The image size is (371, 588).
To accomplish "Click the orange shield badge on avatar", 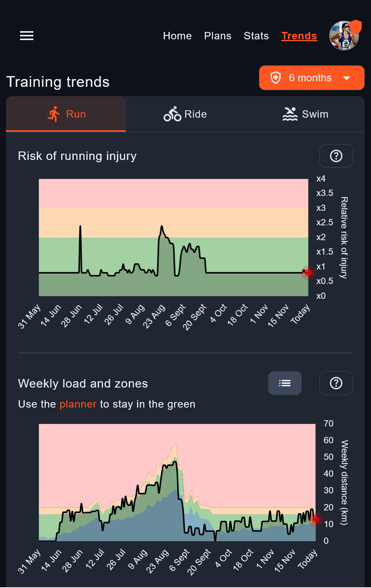I will [x=356, y=27].
